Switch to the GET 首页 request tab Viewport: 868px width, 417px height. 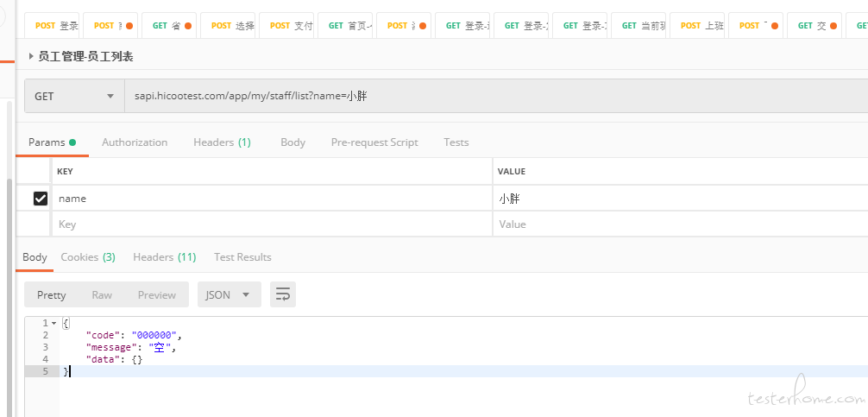(346, 26)
